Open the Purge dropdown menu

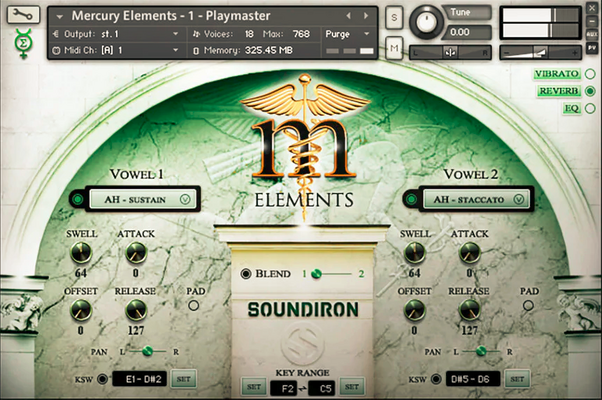tap(347, 34)
